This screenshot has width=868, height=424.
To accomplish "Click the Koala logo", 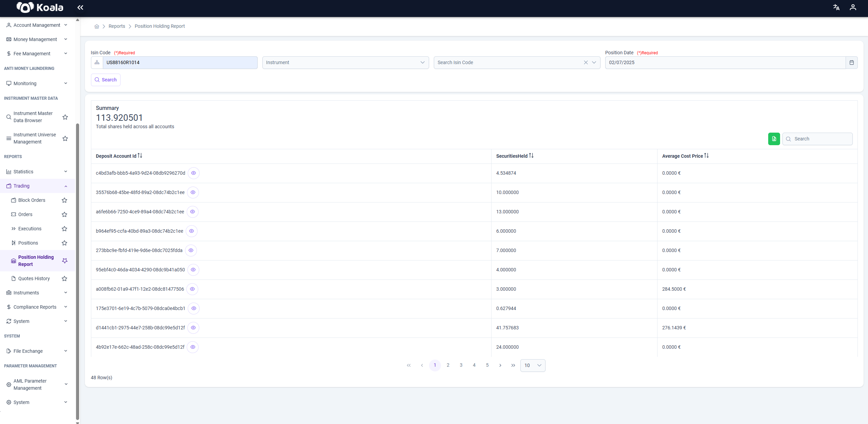I will click(x=40, y=7).
